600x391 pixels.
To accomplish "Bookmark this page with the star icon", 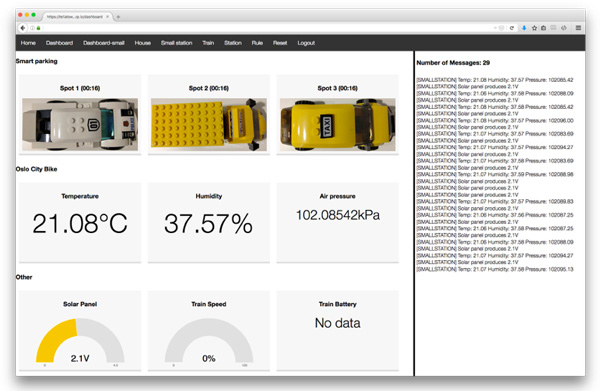I will click(x=534, y=28).
